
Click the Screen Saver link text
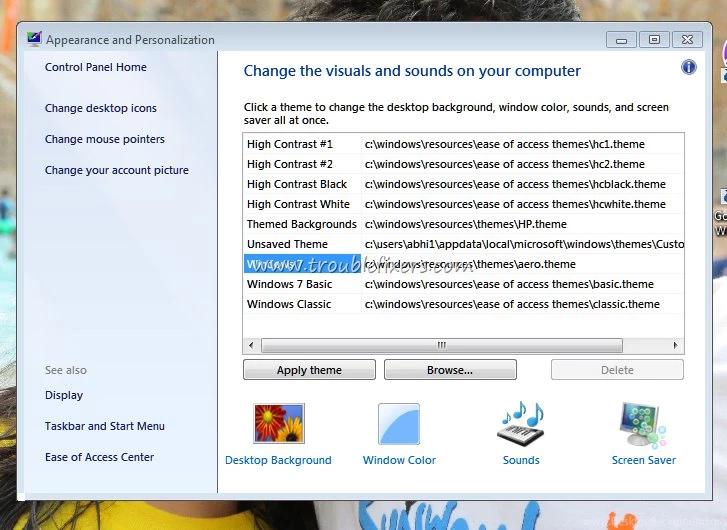pos(644,460)
